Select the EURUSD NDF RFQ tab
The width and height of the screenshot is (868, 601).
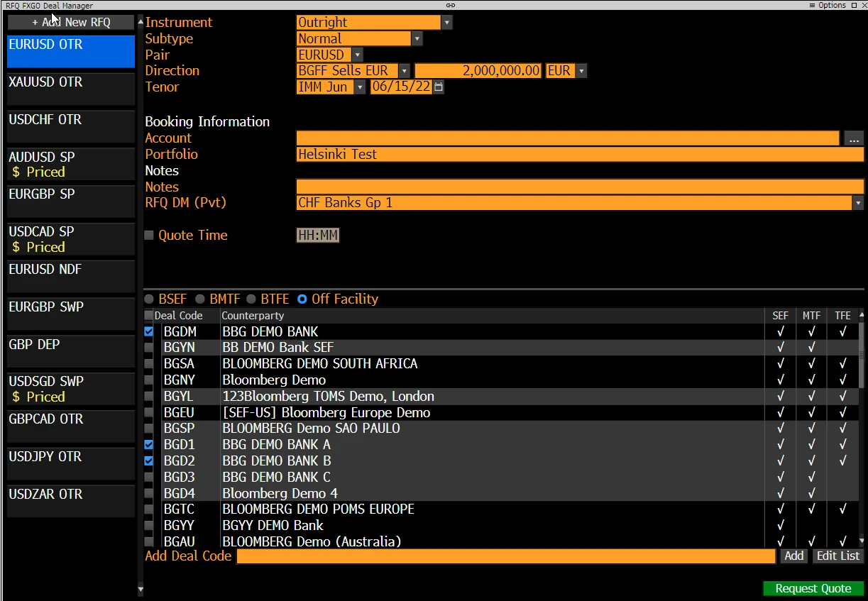coord(70,276)
